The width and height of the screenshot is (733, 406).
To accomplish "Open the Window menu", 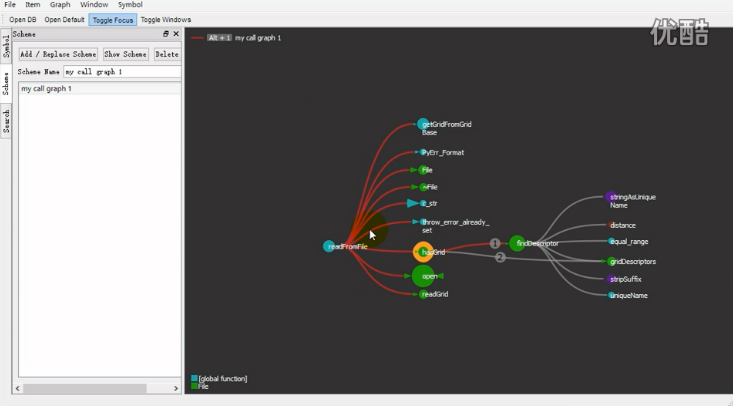I will [94, 5].
